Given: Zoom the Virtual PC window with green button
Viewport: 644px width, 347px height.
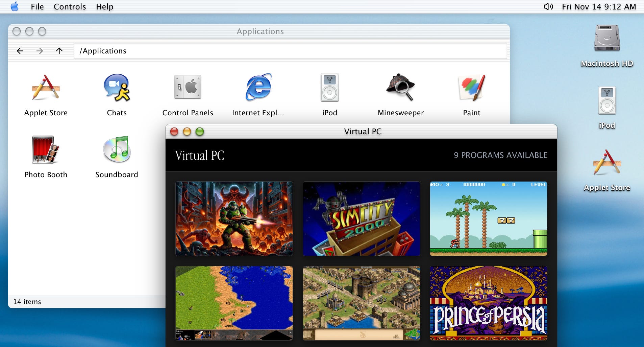Looking at the screenshot, I should click(200, 132).
